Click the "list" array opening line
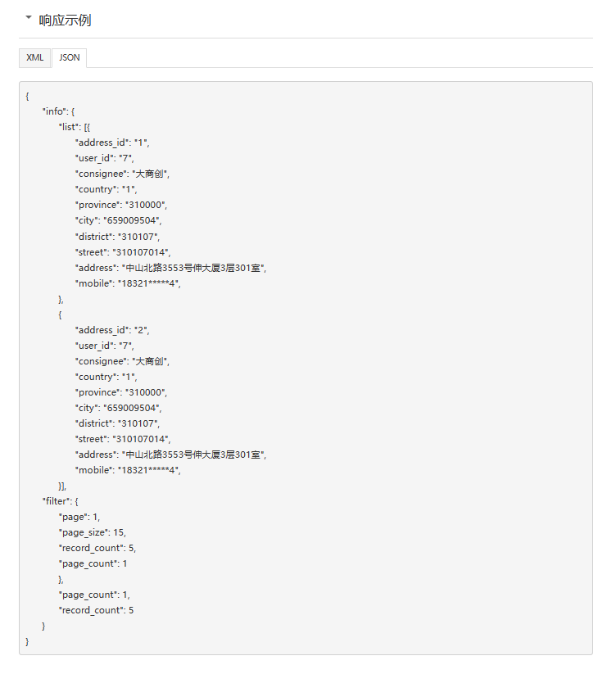The image size is (616, 674). 74,127
